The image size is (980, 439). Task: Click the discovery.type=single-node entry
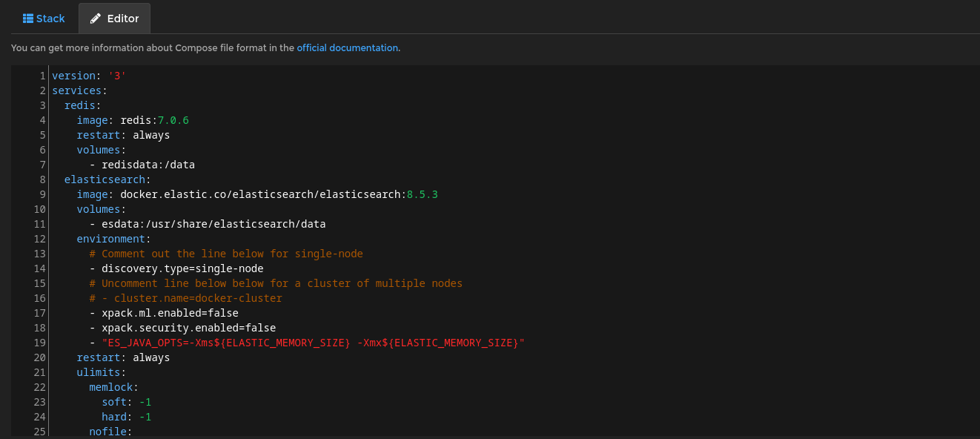tap(182, 268)
